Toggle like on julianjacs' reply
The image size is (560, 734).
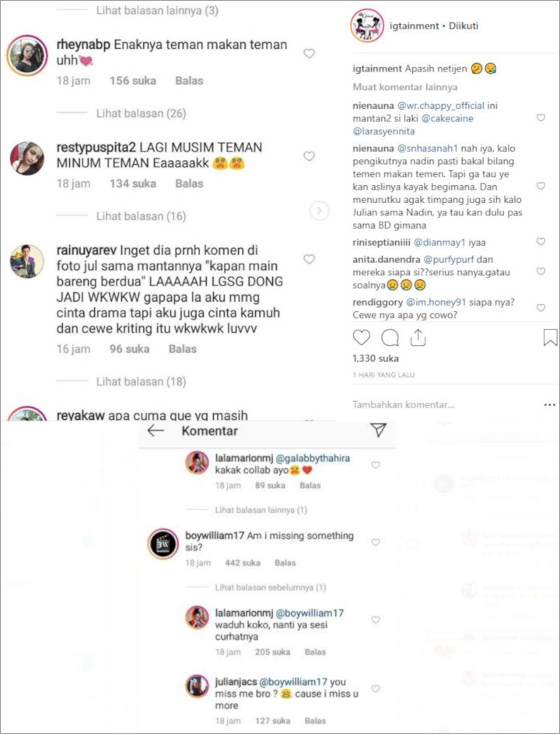pos(376,689)
